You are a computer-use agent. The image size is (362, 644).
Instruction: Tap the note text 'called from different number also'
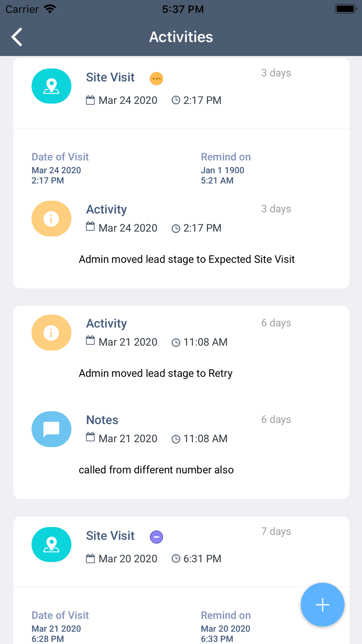tap(156, 470)
